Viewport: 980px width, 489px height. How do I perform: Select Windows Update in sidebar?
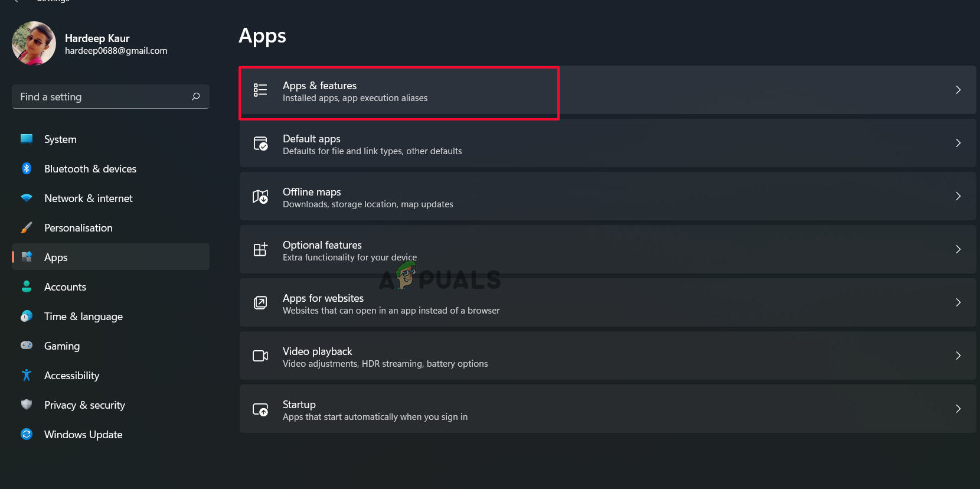tap(83, 435)
